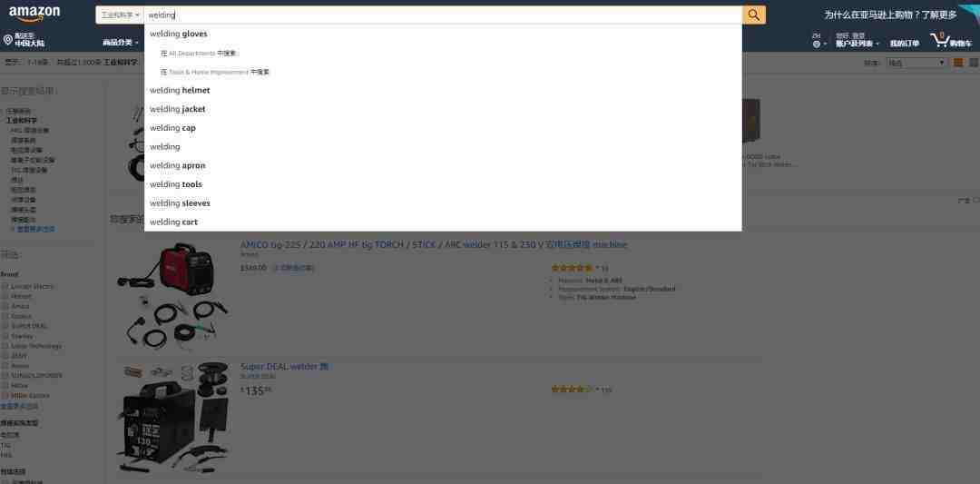Open 我的订单 my orders link

(x=905, y=44)
